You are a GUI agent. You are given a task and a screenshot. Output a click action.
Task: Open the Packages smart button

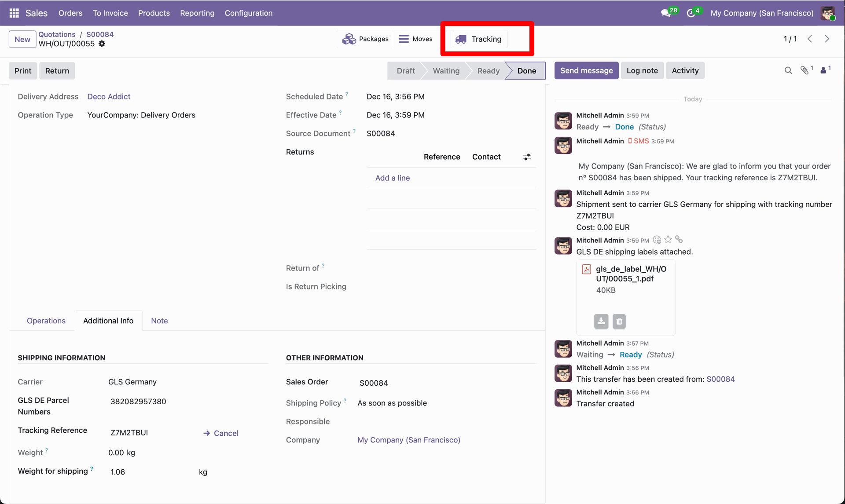[365, 39]
